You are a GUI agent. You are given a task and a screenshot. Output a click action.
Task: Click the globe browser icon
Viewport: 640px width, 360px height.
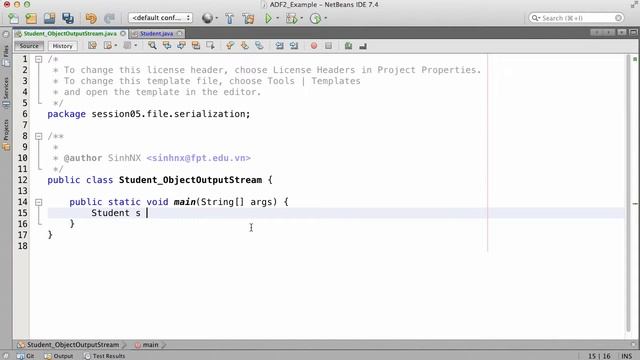click(x=207, y=18)
